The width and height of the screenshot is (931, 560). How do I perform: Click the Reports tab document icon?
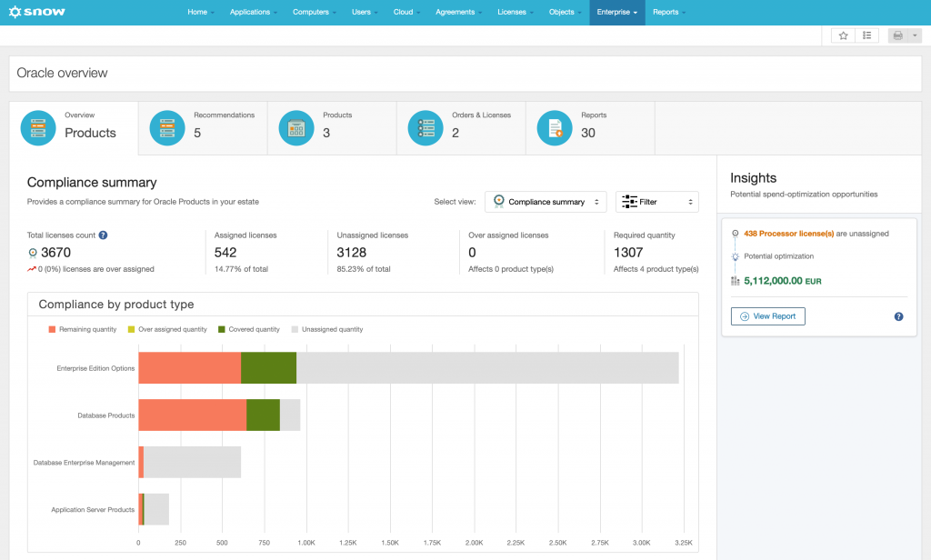click(x=555, y=128)
